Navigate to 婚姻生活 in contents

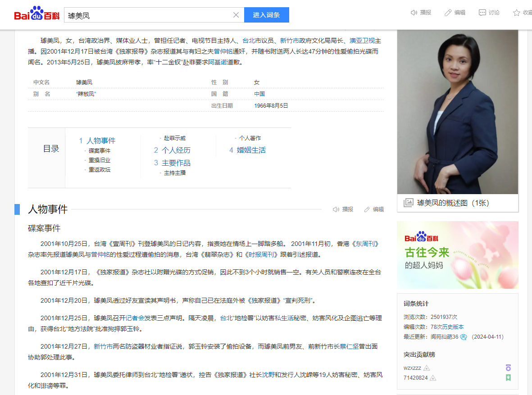(x=251, y=150)
